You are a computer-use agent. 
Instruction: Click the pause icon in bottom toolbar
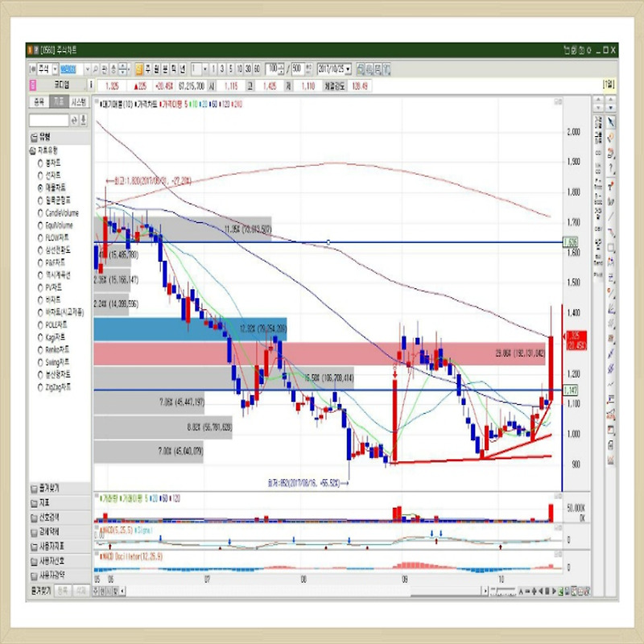[x=547, y=591]
